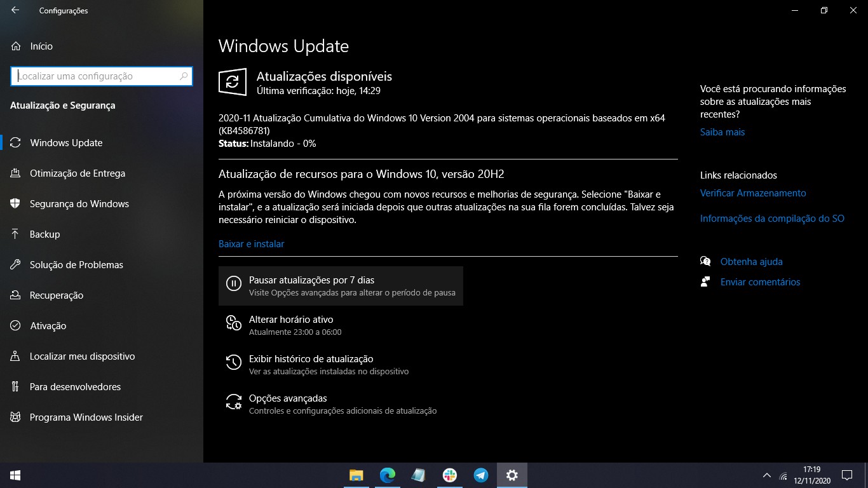Viewport: 868px width, 488px height.
Task: Open the Action Center notifications icon
Action: tap(847, 475)
